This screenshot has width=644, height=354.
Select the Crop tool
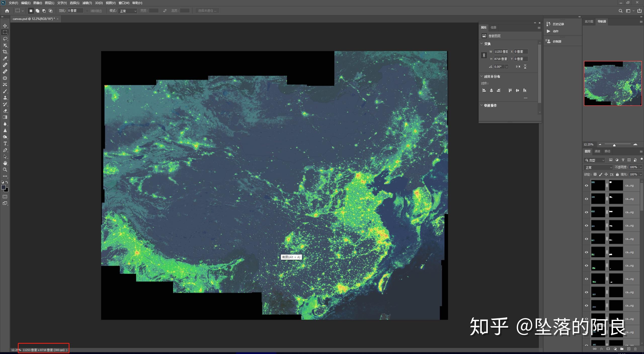coord(5,52)
